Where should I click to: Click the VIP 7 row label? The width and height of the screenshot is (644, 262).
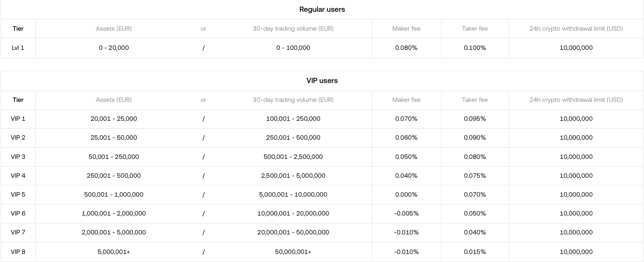18,232
